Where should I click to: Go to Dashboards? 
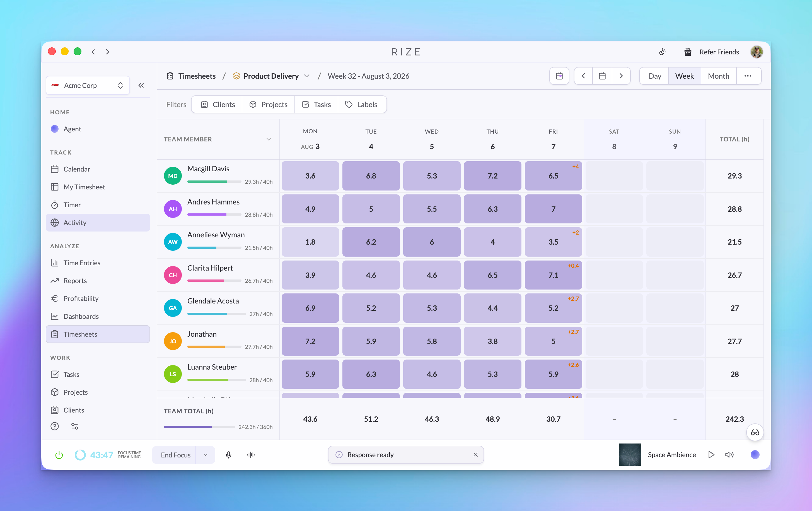point(98,316)
